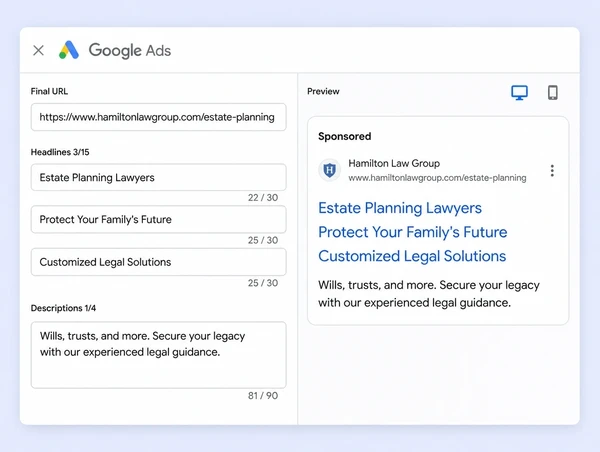Screen dimensions: 600x452
Task: Click preview headline Protect Your Family's Future
Action: (412, 232)
